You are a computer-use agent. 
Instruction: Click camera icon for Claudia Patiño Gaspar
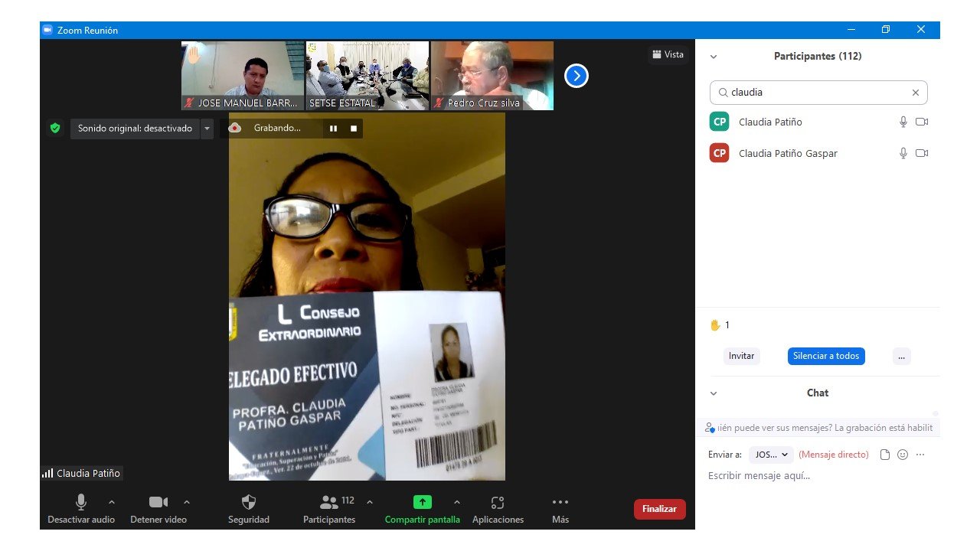922,153
